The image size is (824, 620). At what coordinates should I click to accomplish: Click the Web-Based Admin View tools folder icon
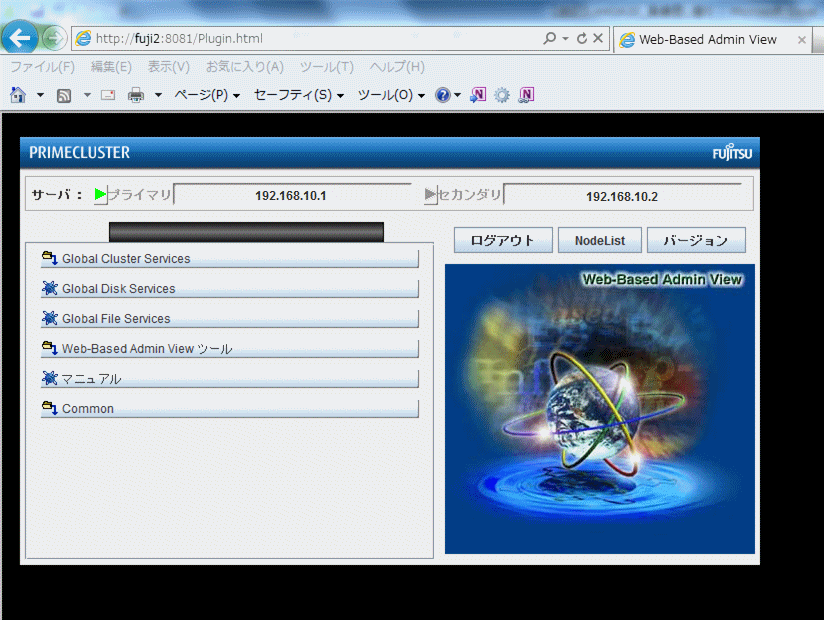point(49,348)
